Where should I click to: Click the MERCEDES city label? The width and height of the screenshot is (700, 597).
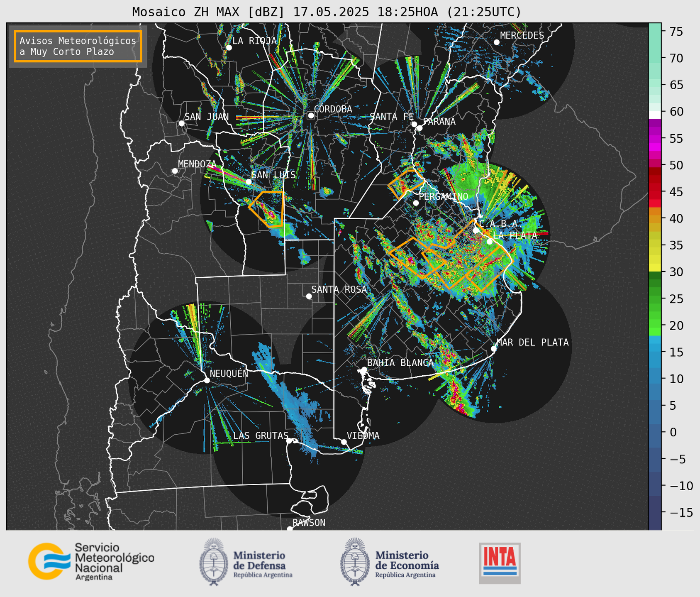(x=522, y=36)
